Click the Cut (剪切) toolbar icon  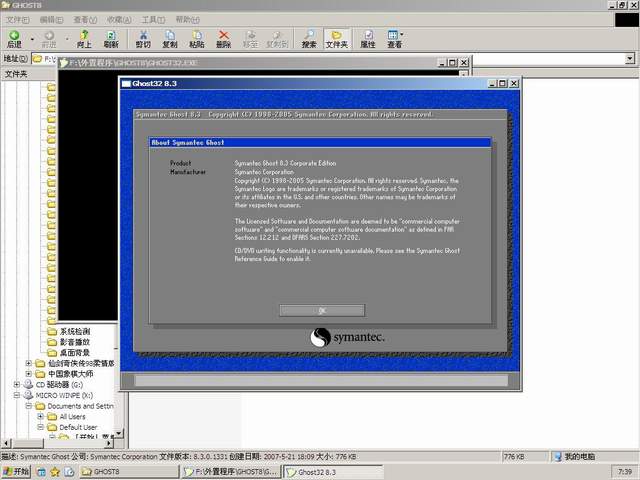pos(143,39)
